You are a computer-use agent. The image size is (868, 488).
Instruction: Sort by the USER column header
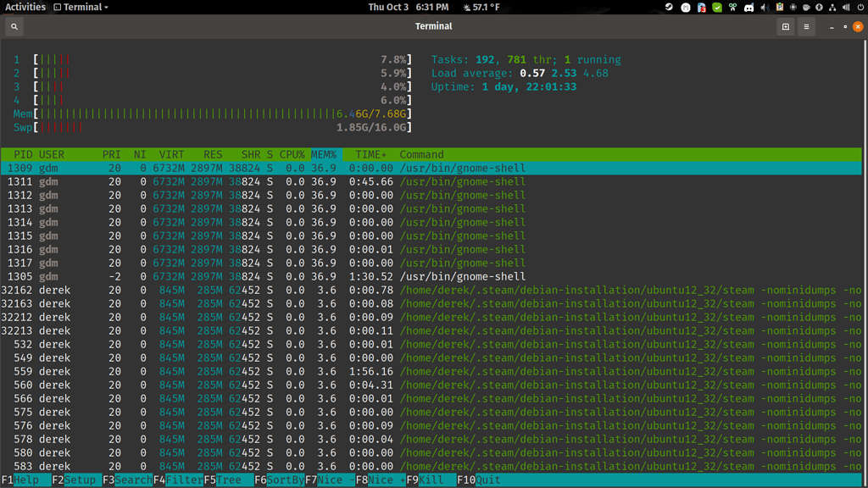coord(52,154)
